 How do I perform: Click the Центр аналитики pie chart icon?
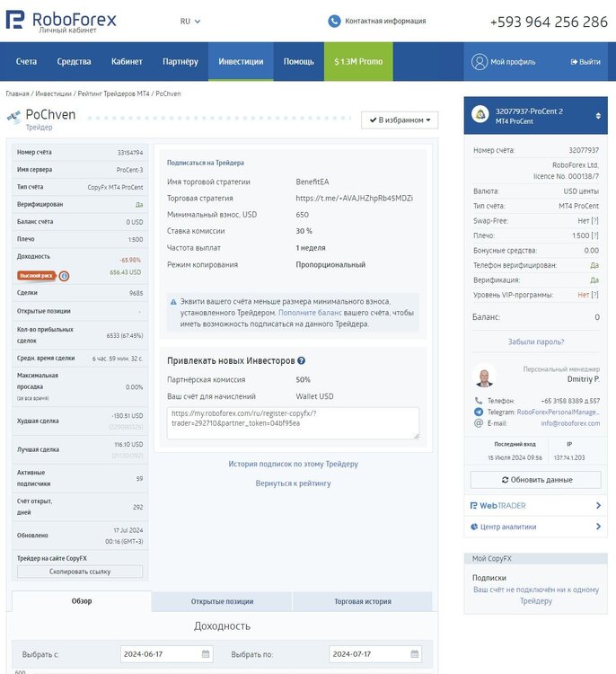(x=474, y=527)
